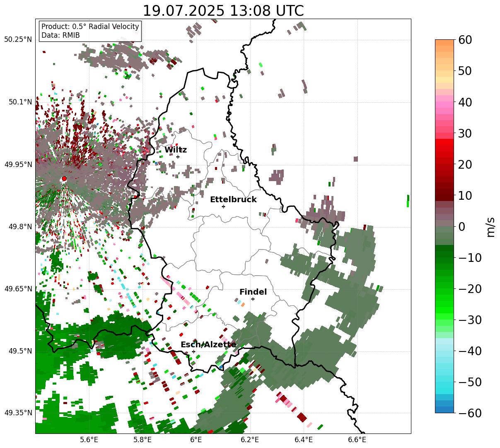Click the cross marker below Ettelbruck
Image resolution: width=500 pixels, height=448 pixels.
point(223,206)
